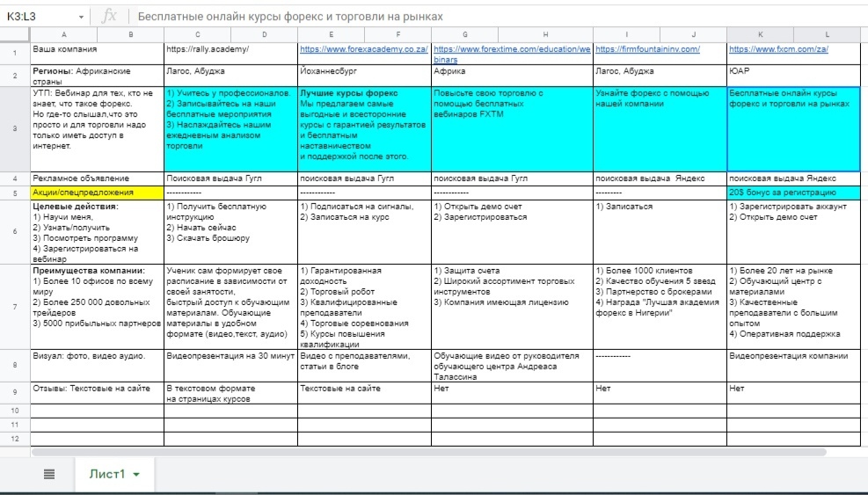Select column G header
The image size is (868, 495).
[464, 34]
